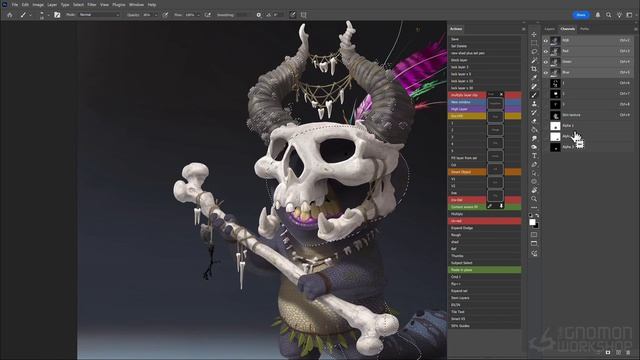Switch to the Paths tab
The height and width of the screenshot is (360, 640).
pyautogui.click(x=584, y=29)
